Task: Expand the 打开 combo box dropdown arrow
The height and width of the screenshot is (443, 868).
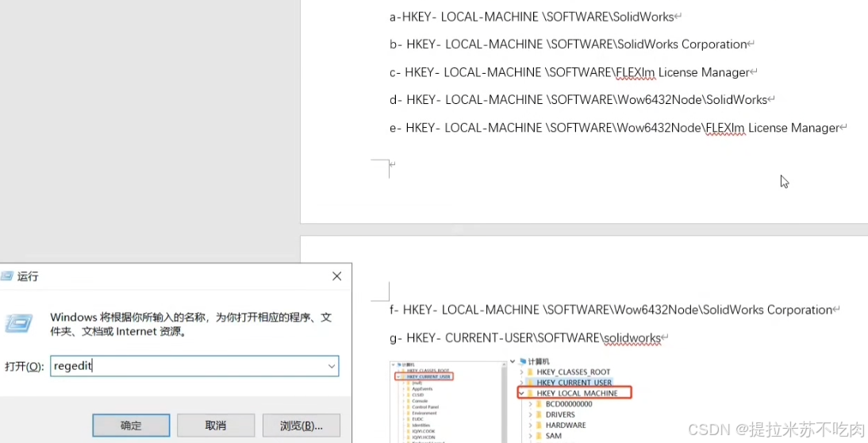Action: tap(332, 366)
